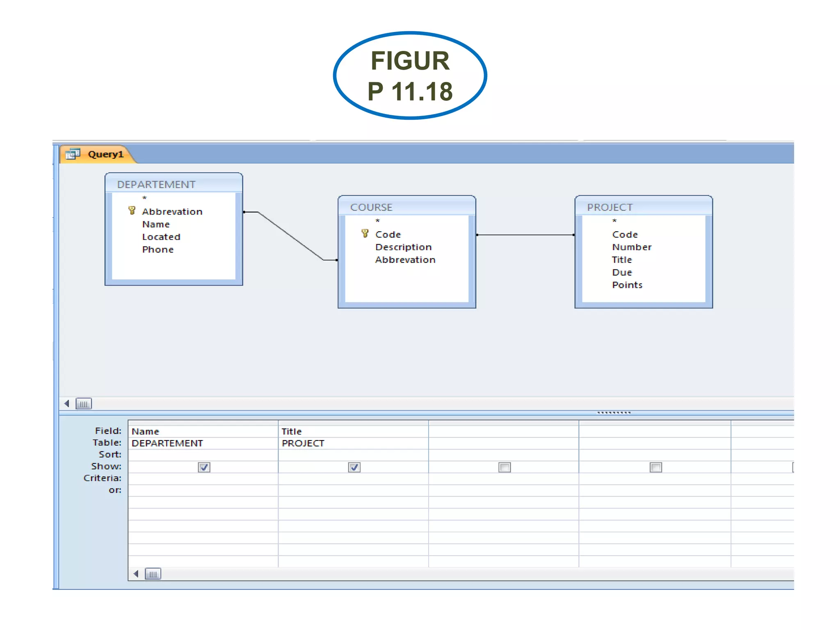Click primary key icon beside DEPARTEMENT Abbrevation

click(132, 211)
